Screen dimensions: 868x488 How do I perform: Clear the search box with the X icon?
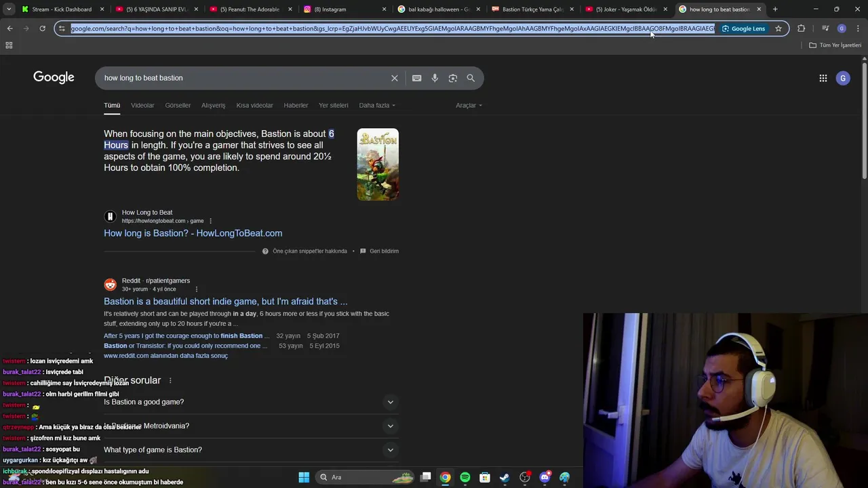point(395,78)
